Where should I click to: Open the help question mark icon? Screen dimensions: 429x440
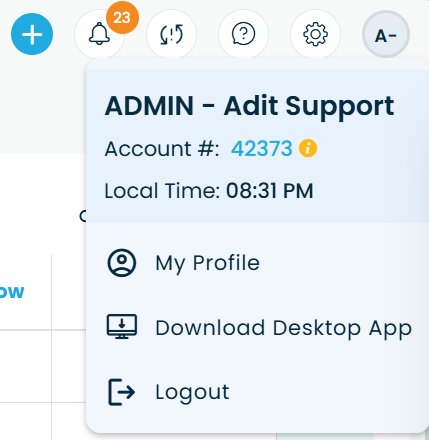243,34
